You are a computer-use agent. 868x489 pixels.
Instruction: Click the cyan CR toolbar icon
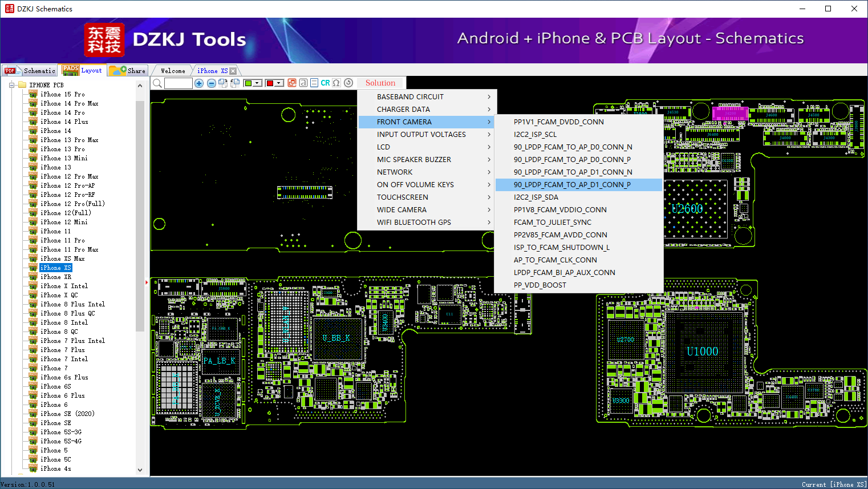pos(325,83)
